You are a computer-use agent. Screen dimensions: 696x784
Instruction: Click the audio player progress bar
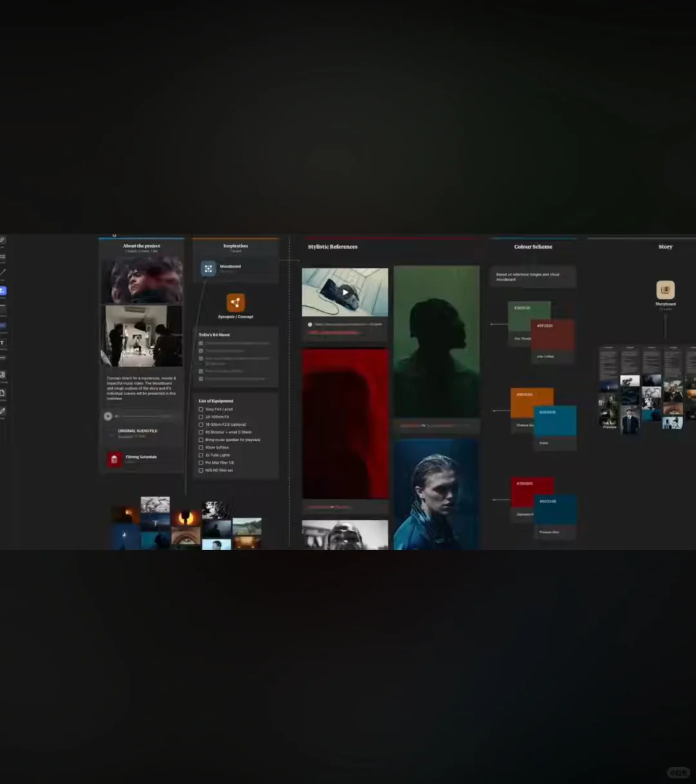coord(147,416)
